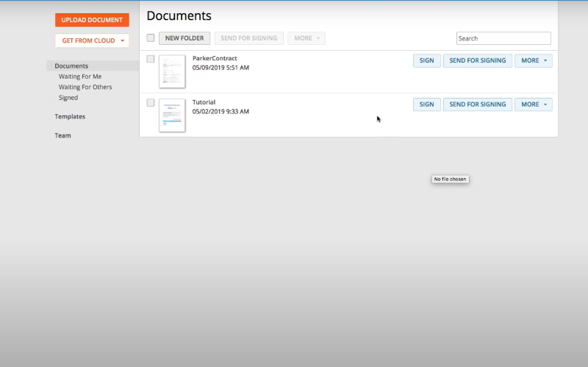Open Waiting For Others list
The width and height of the screenshot is (588, 367).
[85, 87]
